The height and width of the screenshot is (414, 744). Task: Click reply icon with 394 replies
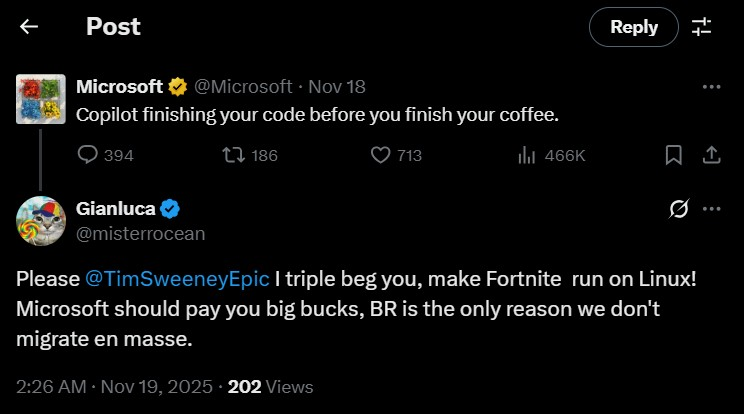[88, 155]
